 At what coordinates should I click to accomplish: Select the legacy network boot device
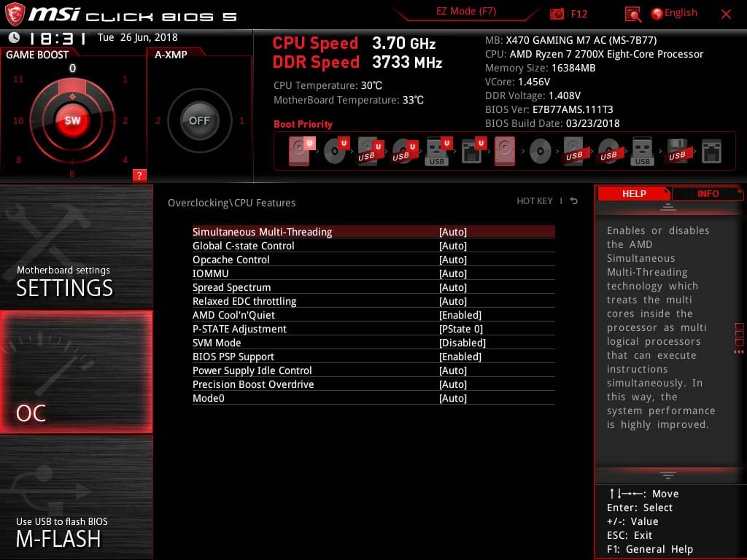click(711, 151)
